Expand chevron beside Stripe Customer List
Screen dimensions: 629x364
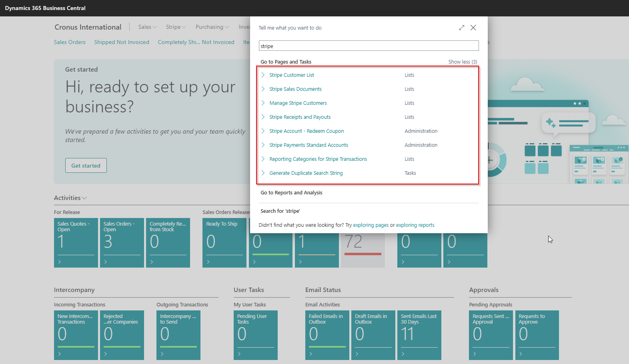click(263, 75)
